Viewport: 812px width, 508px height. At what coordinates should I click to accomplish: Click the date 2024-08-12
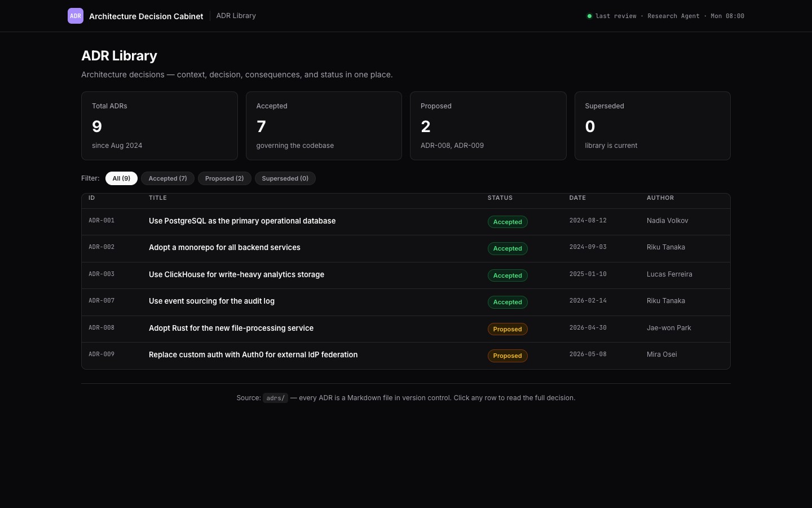tap(588, 221)
